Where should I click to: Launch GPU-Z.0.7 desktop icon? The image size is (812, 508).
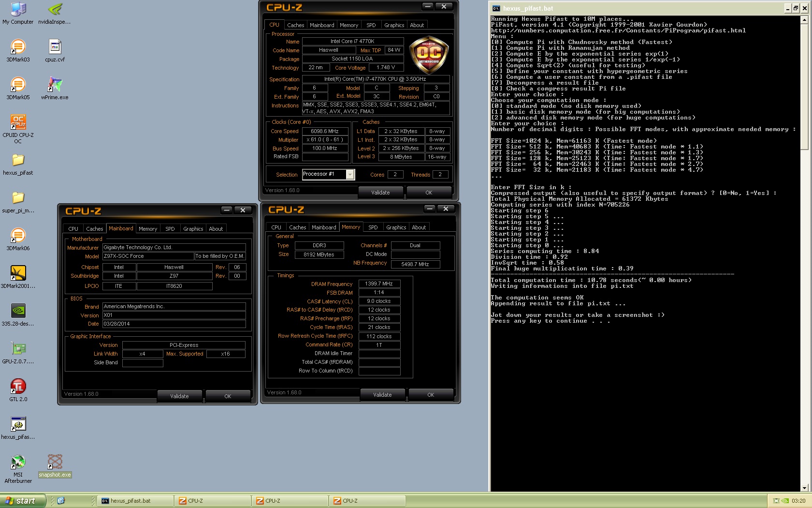point(18,352)
